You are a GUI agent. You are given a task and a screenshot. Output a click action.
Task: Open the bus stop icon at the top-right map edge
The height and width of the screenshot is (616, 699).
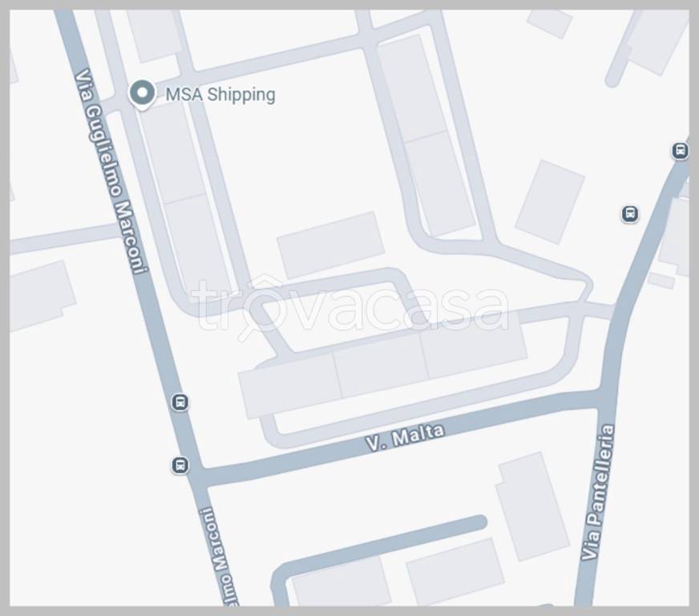pyautogui.click(x=680, y=151)
